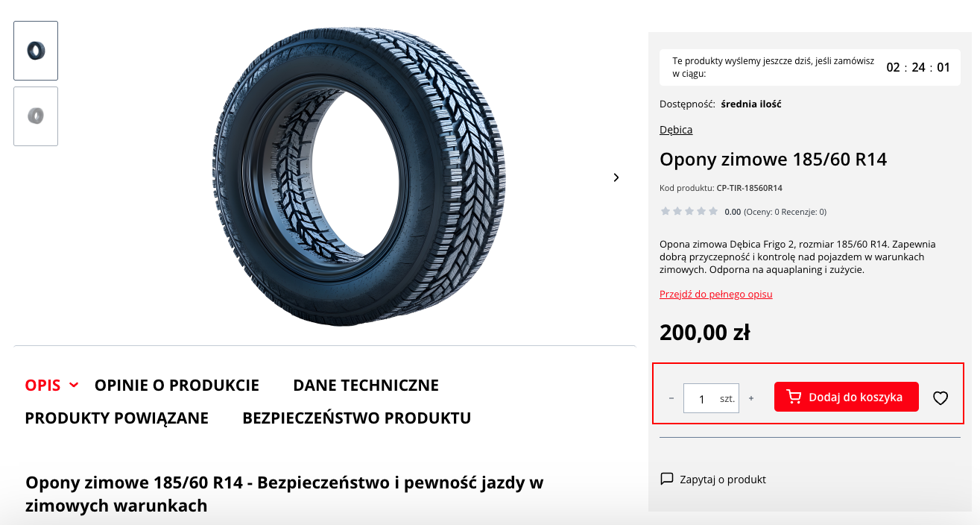
Task: Expand the red chevron beside OPIS
Action: pos(74,385)
